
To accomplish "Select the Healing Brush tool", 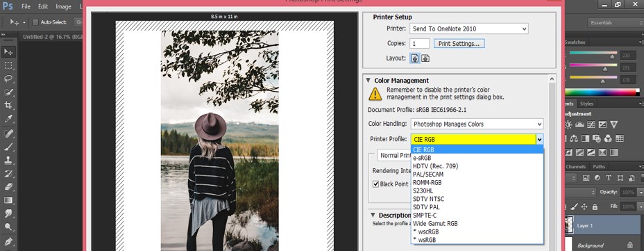I will (8, 133).
